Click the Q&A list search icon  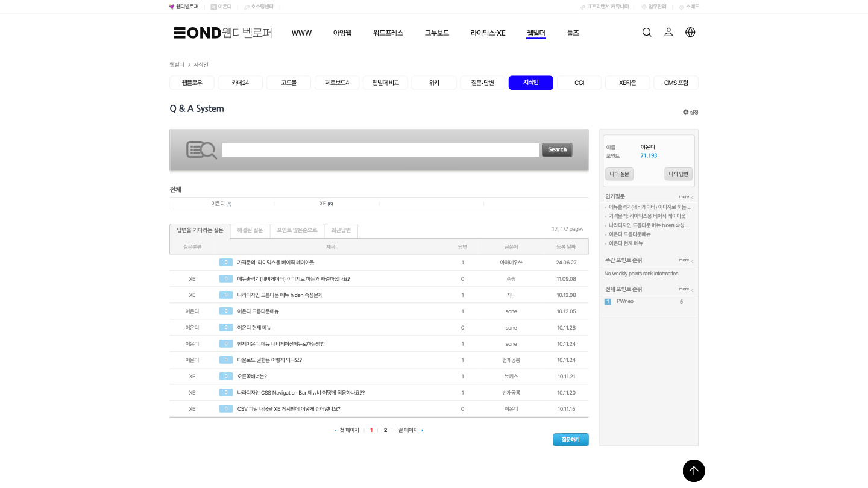(201, 150)
